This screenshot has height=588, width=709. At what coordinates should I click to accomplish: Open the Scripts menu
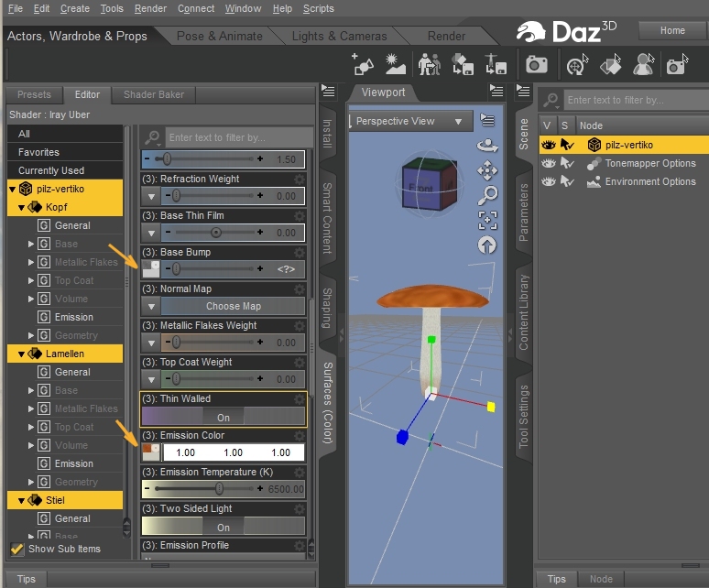point(319,8)
